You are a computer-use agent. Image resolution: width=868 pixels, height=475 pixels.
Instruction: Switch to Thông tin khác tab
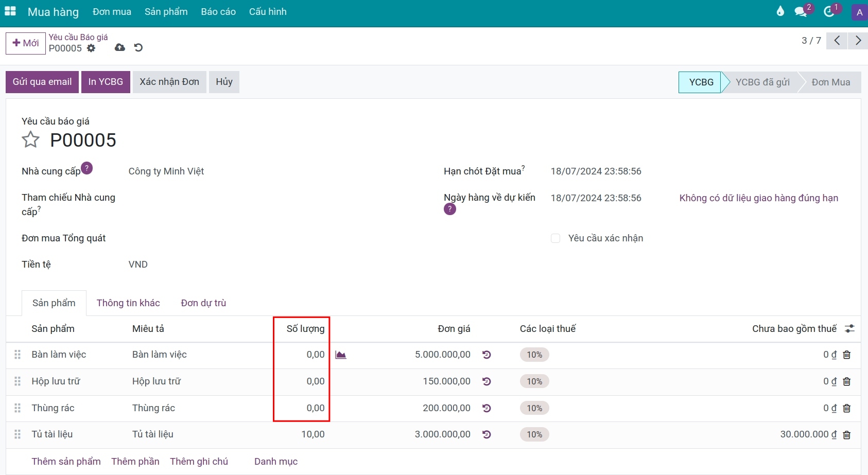tap(128, 303)
